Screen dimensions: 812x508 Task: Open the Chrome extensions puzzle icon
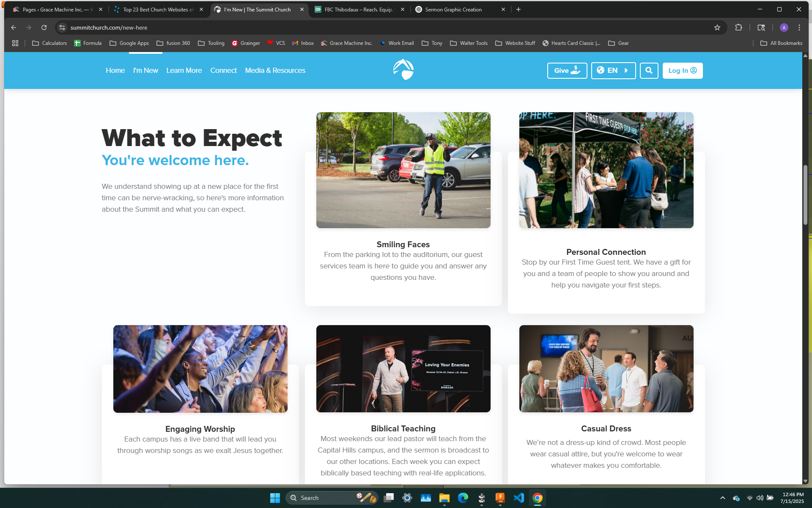click(738, 28)
